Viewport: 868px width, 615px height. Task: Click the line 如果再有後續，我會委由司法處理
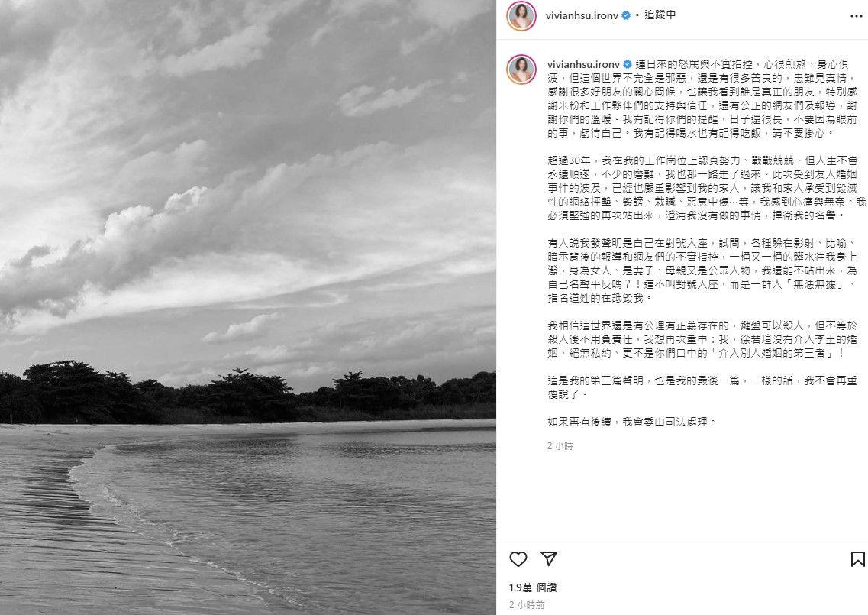pyautogui.click(x=631, y=422)
